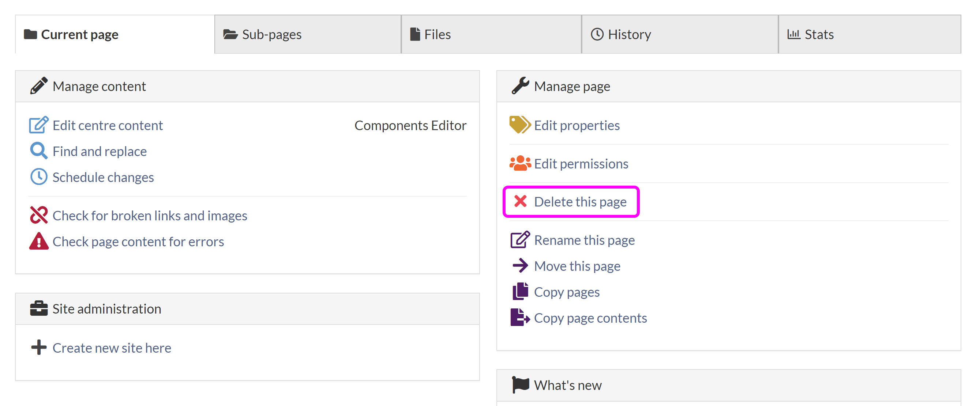Open the History tab
This screenshot has width=980, height=406.
pos(629,35)
